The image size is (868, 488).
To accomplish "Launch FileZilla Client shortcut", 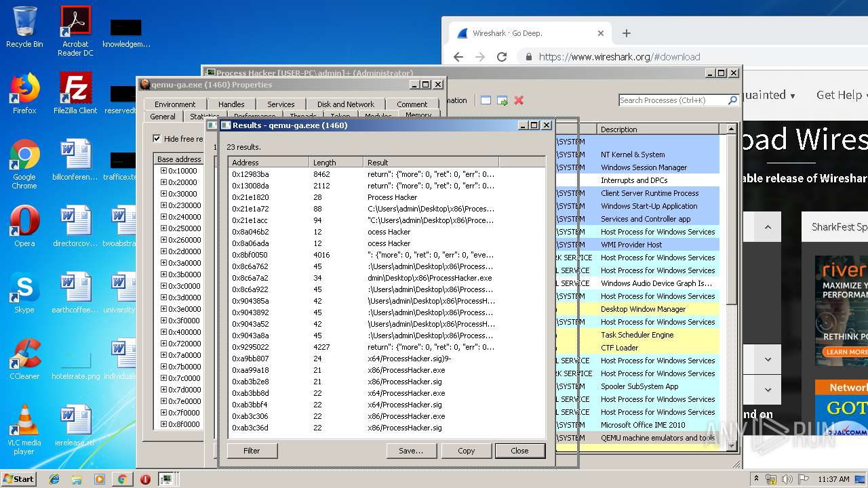I will point(75,94).
